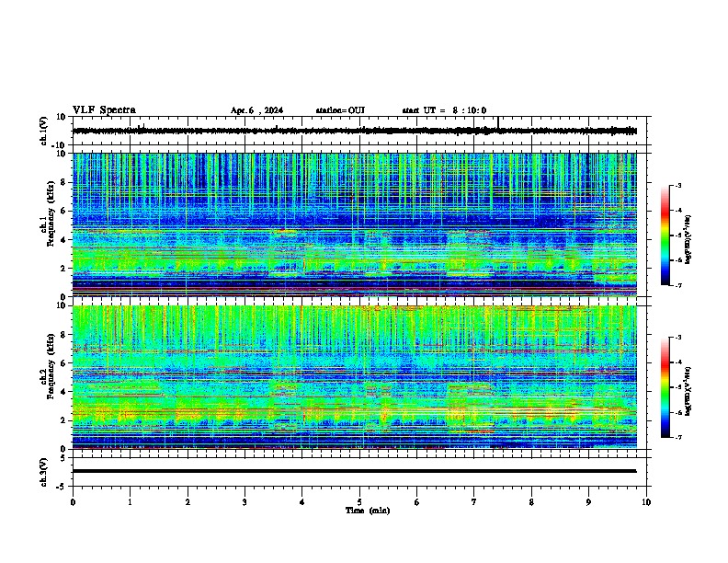
Task: Click the '-3' label on ch.1 colorbar
Action: click(678, 186)
